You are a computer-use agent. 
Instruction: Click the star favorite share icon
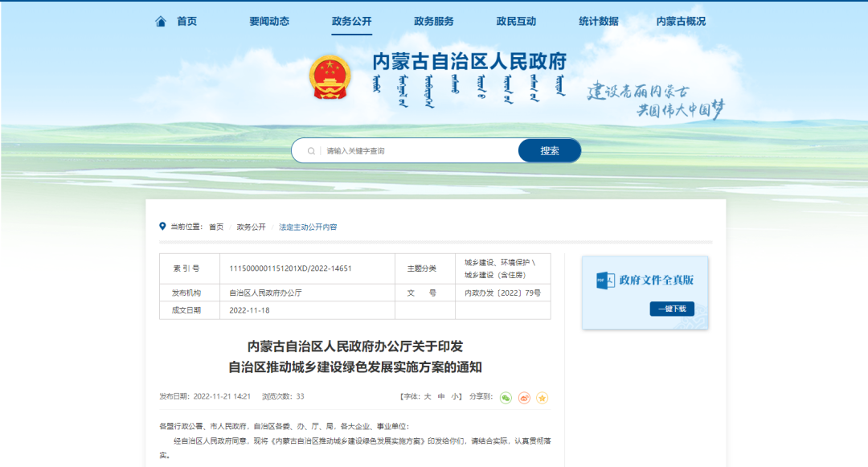(x=542, y=397)
